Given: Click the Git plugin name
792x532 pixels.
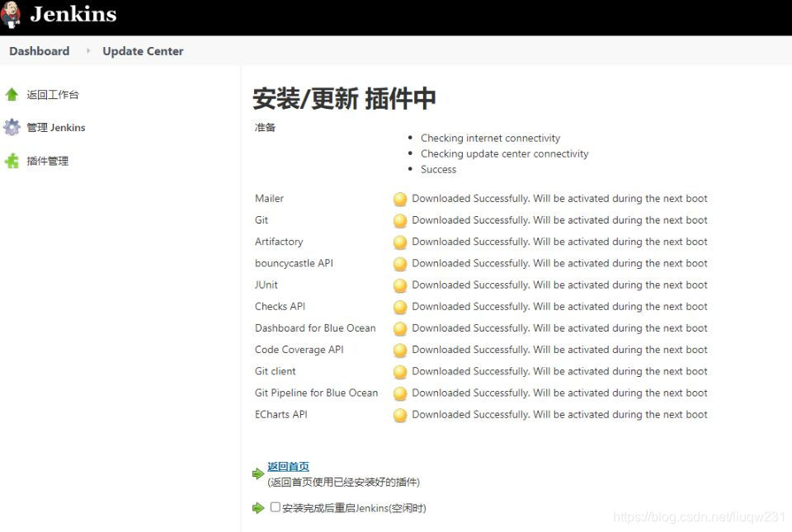Looking at the screenshot, I should pyautogui.click(x=262, y=220).
